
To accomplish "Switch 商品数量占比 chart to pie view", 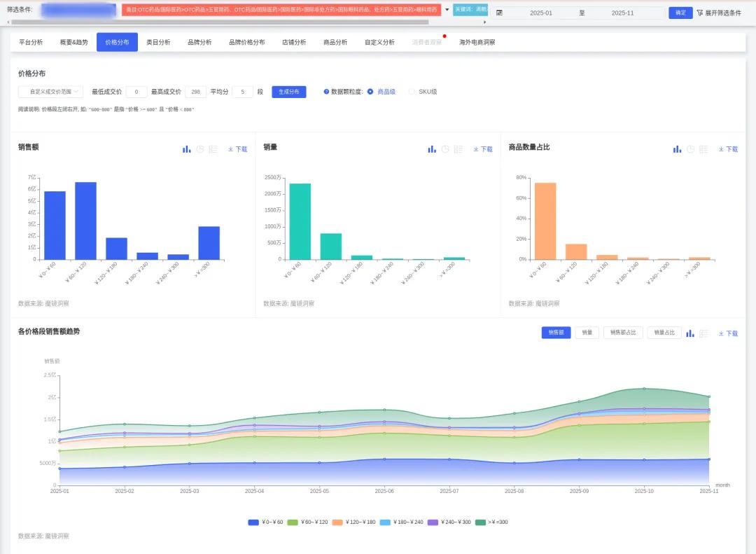I will 690,149.
